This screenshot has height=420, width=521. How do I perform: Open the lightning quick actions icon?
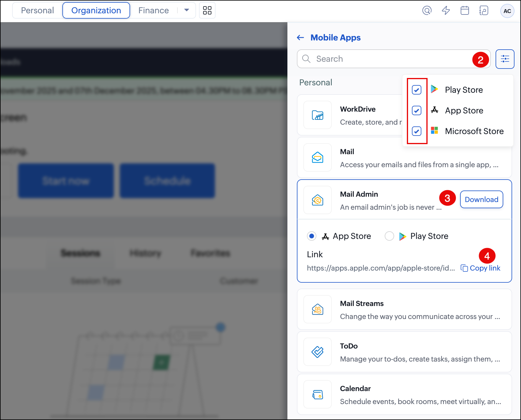pos(446,11)
